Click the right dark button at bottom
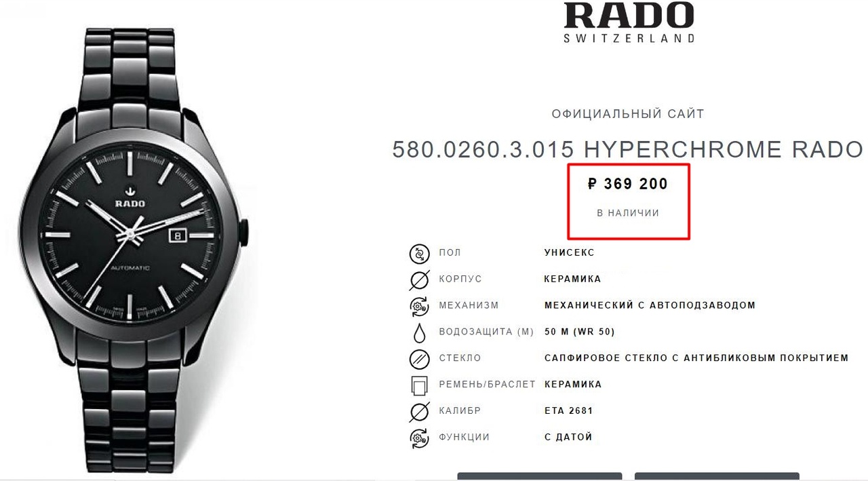 [x=717, y=476]
